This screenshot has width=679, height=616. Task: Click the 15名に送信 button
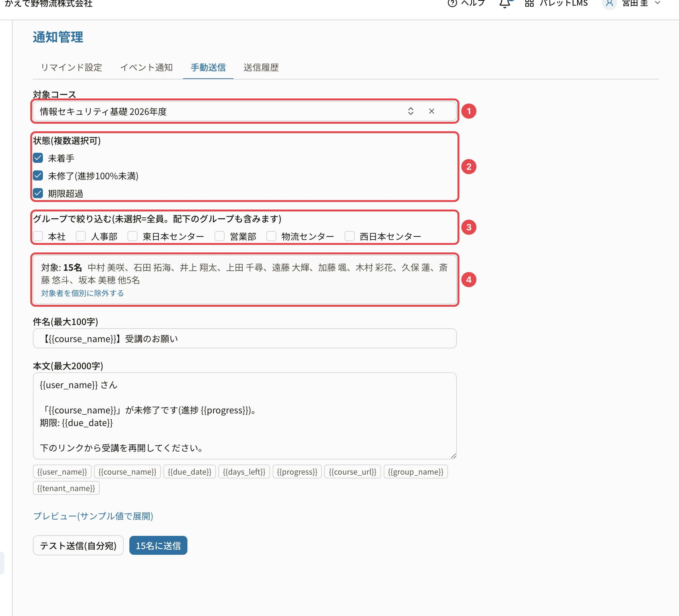click(158, 545)
